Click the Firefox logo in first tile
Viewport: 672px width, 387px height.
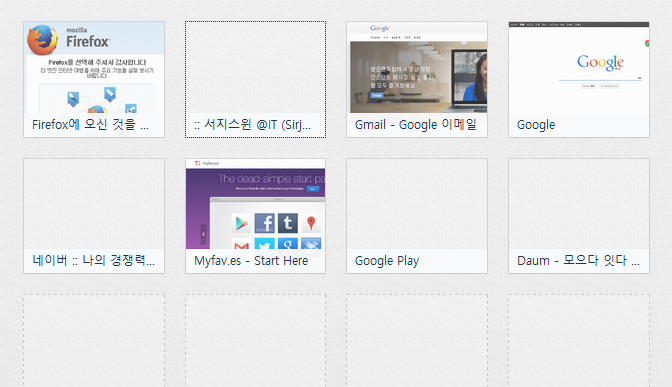click(42, 40)
